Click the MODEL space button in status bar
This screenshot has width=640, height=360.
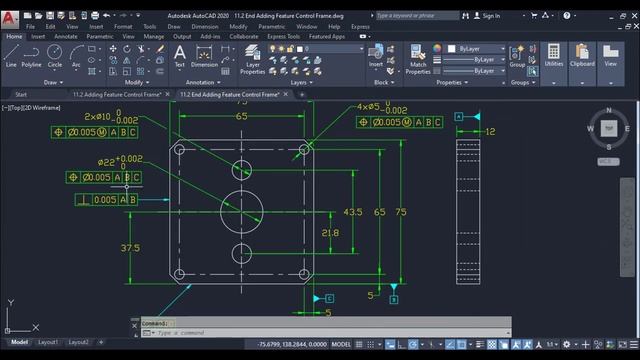coord(341,344)
